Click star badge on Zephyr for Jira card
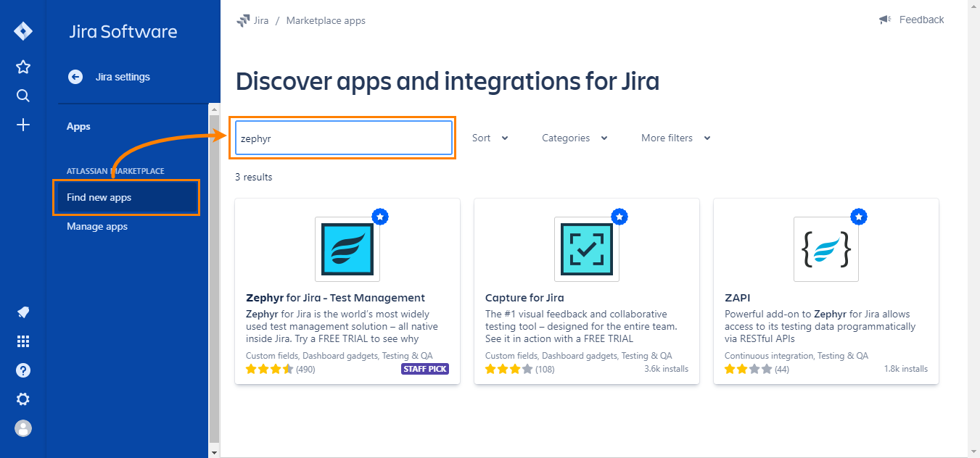 tap(380, 217)
